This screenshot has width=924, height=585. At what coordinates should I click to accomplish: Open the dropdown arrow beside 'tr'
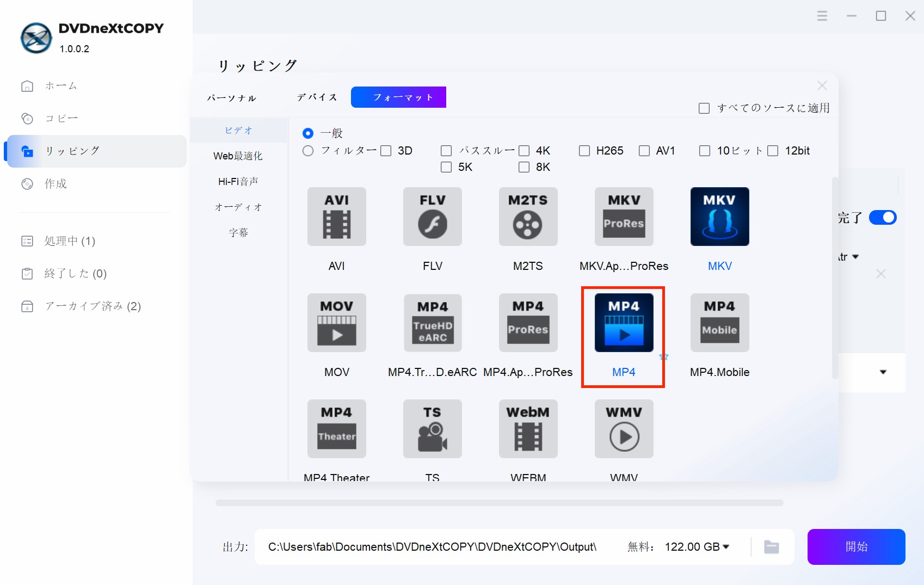(x=855, y=257)
